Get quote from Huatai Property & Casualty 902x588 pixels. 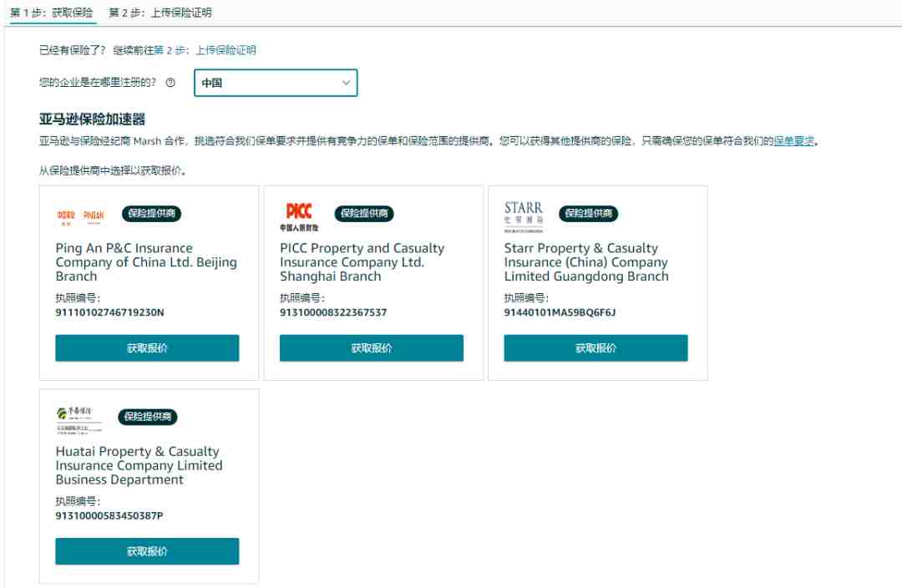click(147, 551)
